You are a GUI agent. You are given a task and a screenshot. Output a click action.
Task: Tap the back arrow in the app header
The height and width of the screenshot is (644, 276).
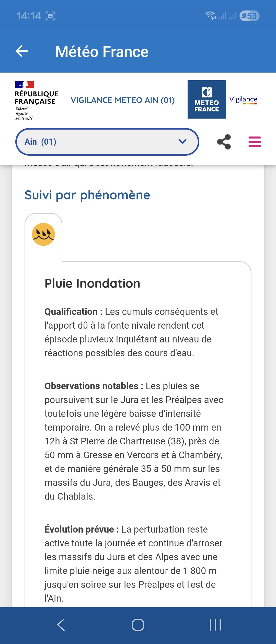click(x=22, y=51)
